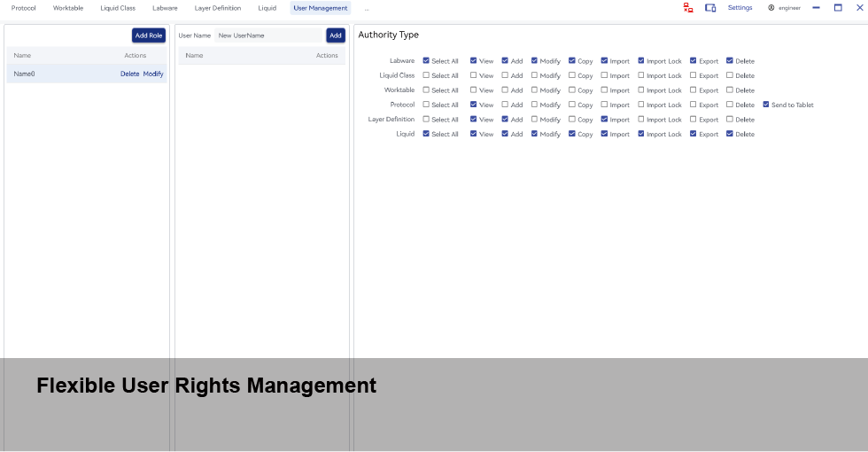
Task: Click the Add Role button
Action: click(149, 35)
